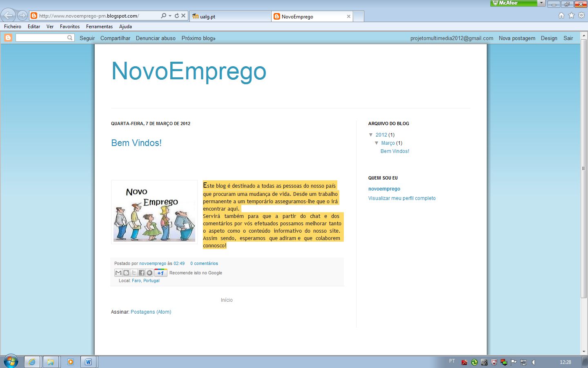Click the McAfee shield tray icon
Screen dimensions: 588x368
click(494, 362)
